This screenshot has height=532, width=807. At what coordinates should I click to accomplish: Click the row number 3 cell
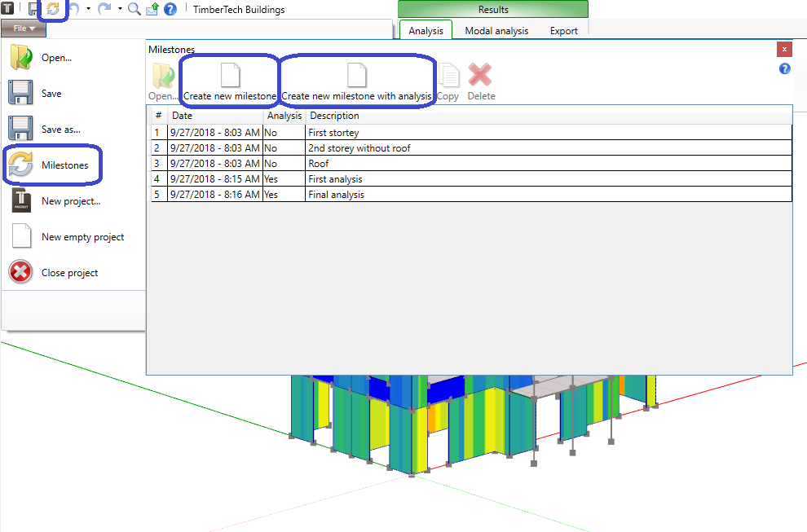[159, 163]
